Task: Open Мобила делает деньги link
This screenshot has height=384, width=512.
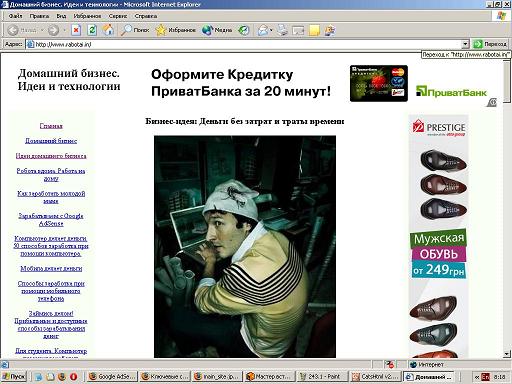Action: pyautogui.click(x=51, y=268)
